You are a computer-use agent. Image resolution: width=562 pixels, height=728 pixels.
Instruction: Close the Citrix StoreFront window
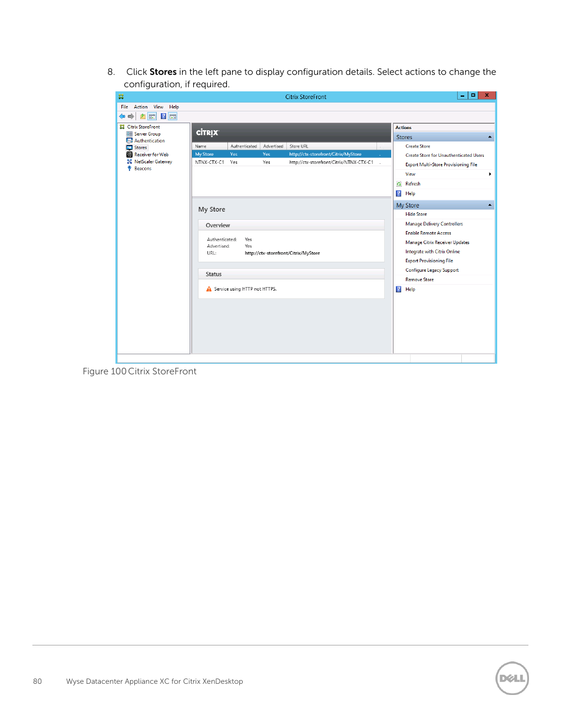pyautogui.click(x=487, y=95)
